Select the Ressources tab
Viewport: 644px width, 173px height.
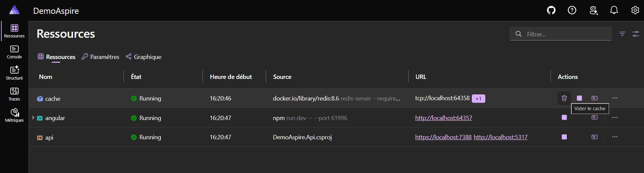(x=56, y=57)
